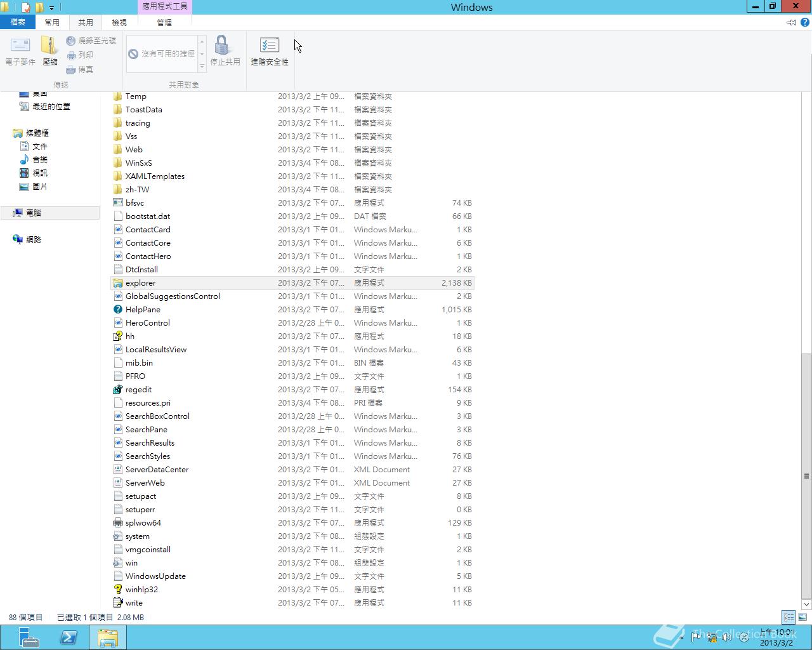
Task: Select the resources.pri file
Action: click(x=292, y=403)
